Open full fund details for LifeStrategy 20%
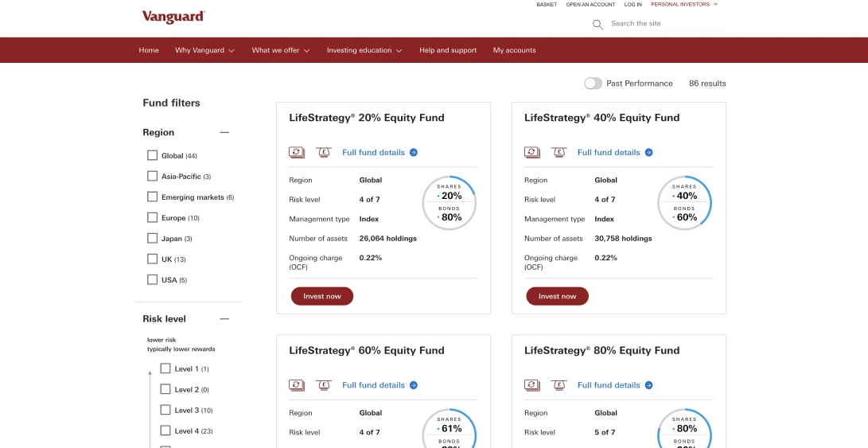Screen dimensions: 868x448 pyautogui.click(x=380, y=152)
